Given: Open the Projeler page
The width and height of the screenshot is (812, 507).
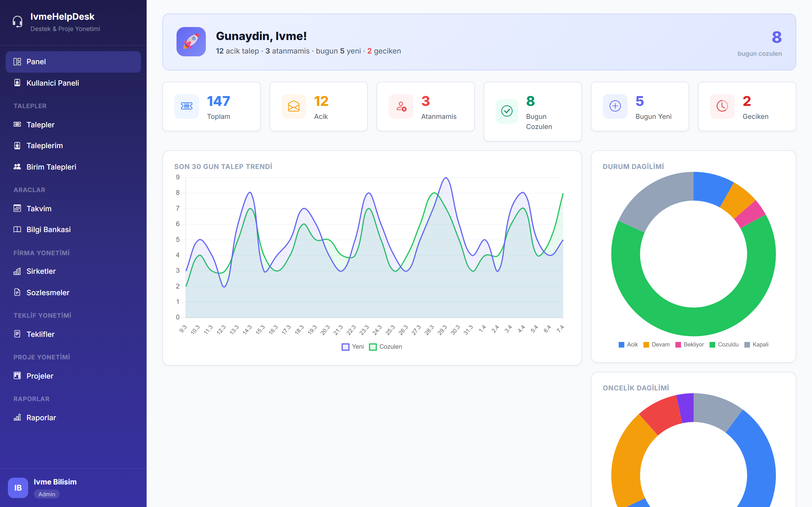Looking at the screenshot, I should (39, 376).
